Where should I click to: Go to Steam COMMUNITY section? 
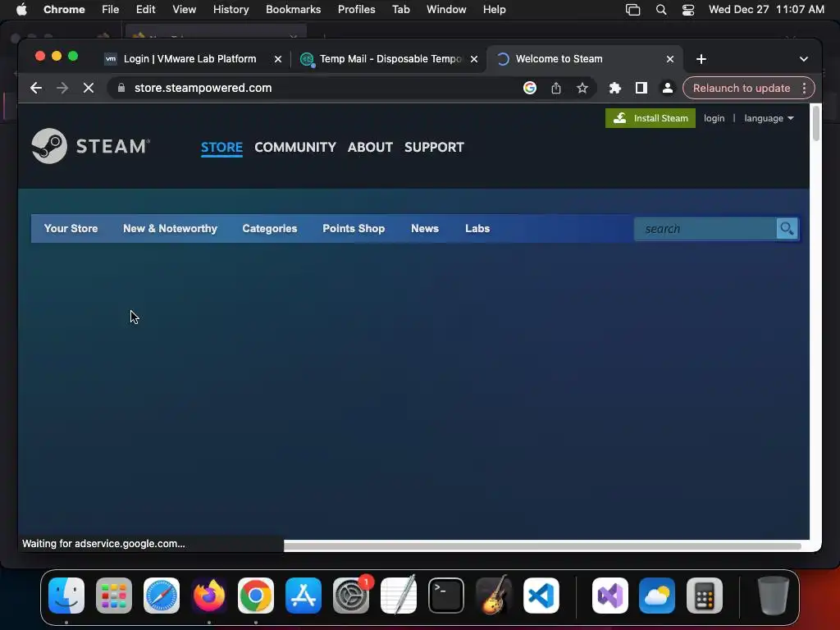295,148
